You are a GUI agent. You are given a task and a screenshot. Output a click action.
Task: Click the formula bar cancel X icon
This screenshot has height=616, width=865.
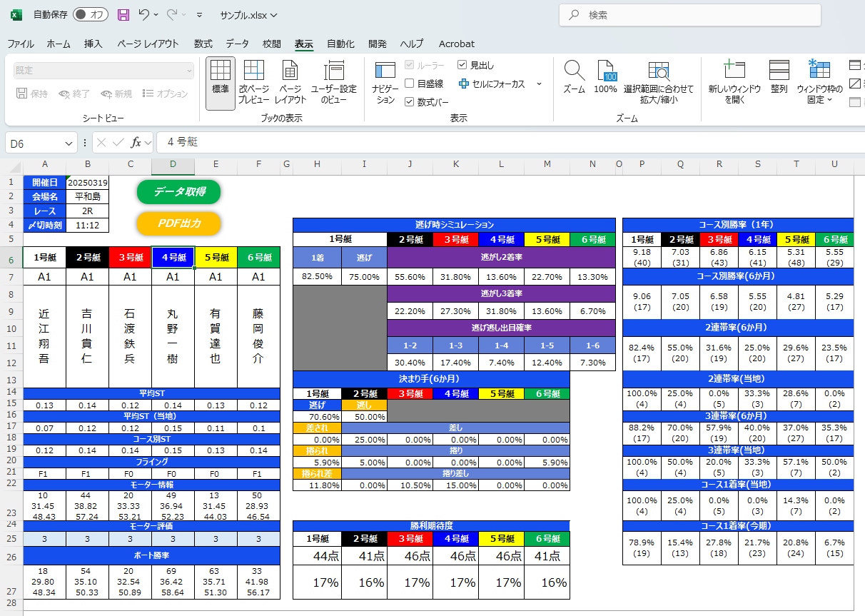(101, 143)
